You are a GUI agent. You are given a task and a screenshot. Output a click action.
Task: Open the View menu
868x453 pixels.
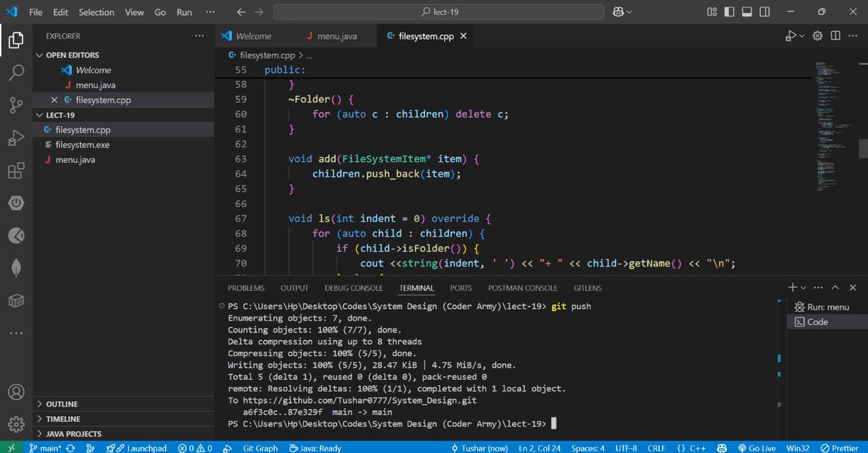[135, 12]
